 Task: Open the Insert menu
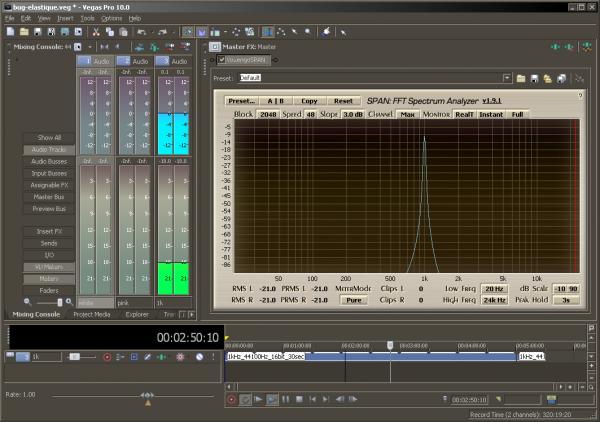pos(65,18)
